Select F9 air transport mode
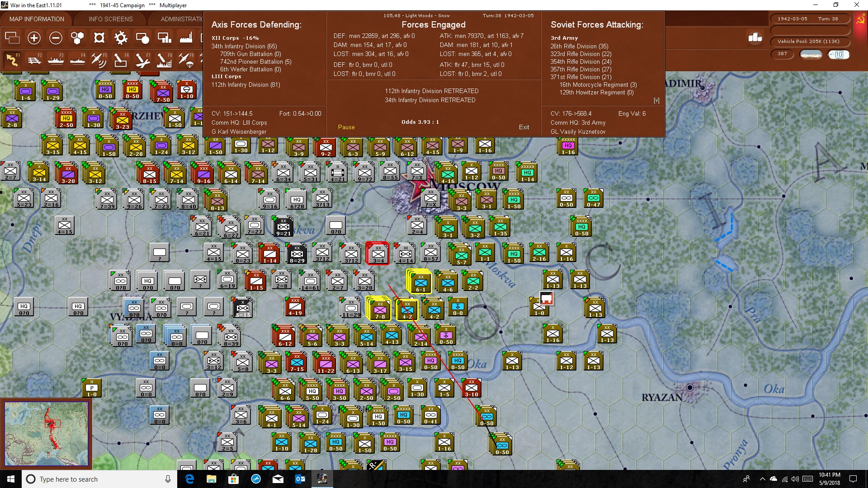The height and width of the screenshot is (488, 868). [x=186, y=60]
